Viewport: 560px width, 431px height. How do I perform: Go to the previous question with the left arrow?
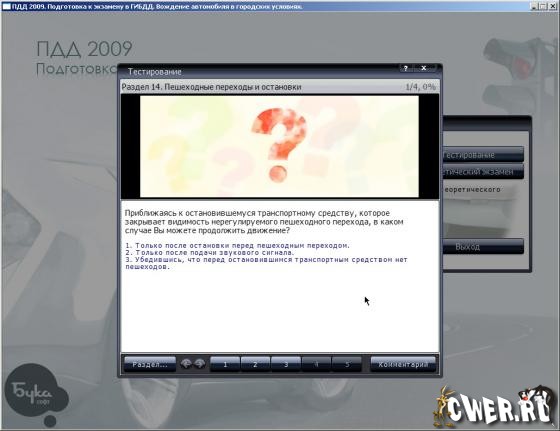pyautogui.click(x=186, y=364)
